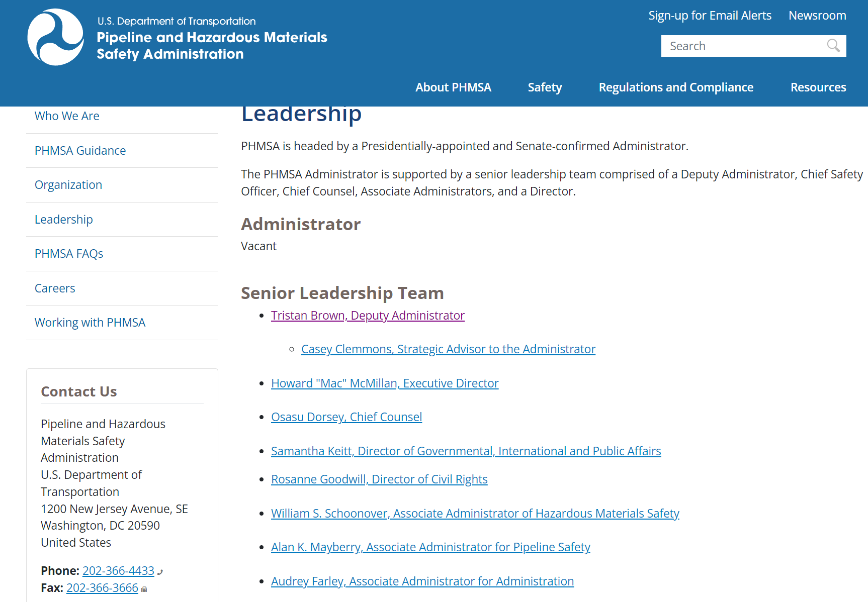The height and width of the screenshot is (602, 868).
Task: Click the fax icon beside 202-366-3666
Action: 144,589
